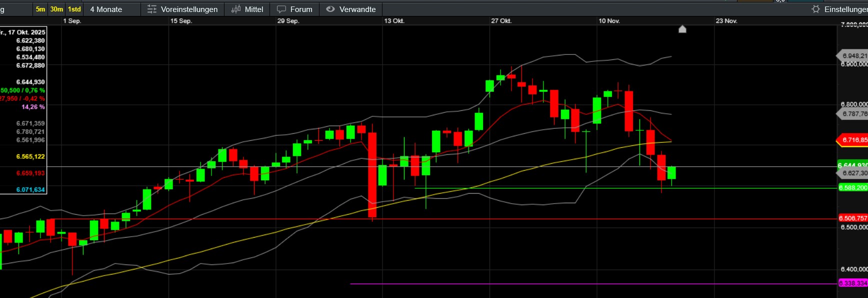The width and height of the screenshot is (868, 298).
Task: Click the 6.680,130 high value in data box
Action: pyautogui.click(x=30, y=49)
